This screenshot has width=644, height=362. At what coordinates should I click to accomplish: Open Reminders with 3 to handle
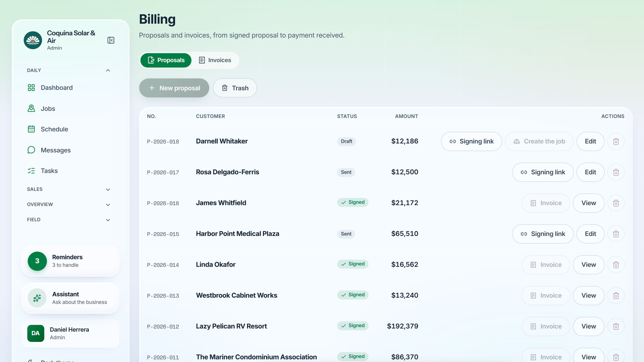click(x=70, y=261)
